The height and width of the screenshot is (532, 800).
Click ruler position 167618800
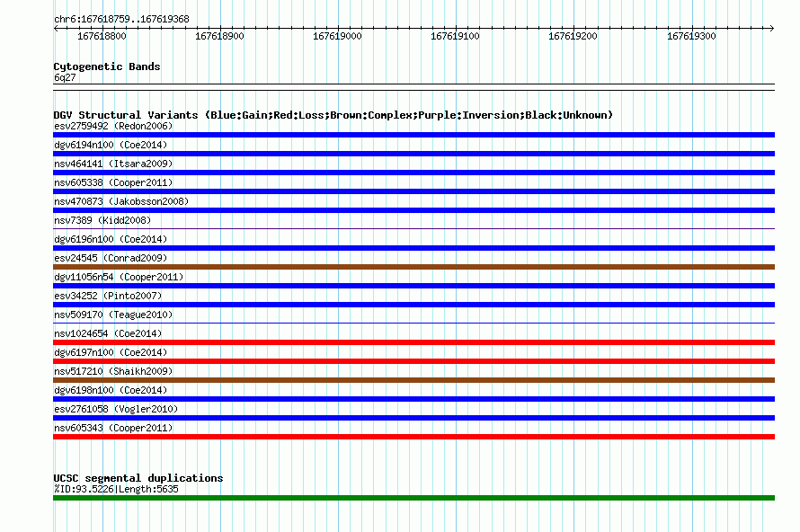click(102, 36)
